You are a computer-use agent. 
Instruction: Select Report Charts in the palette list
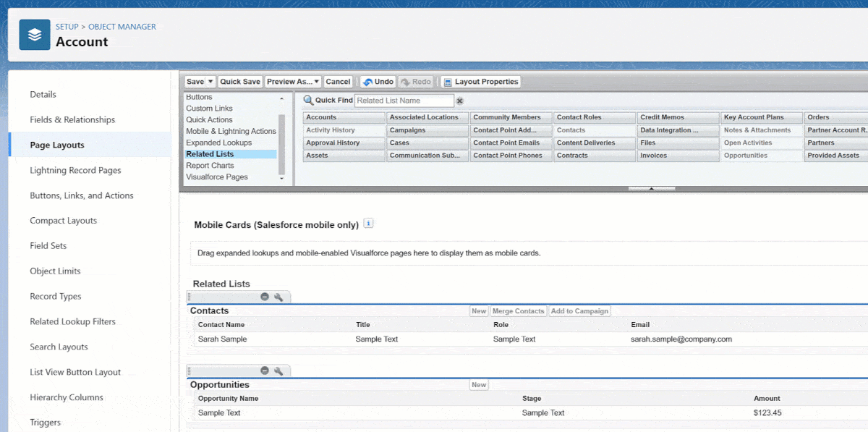[x=210, y=166]
